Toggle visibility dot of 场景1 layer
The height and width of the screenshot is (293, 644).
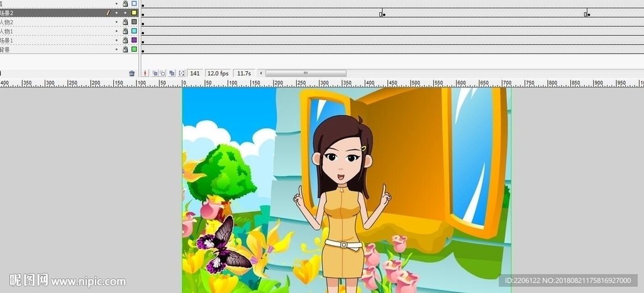pyautogui.click(x=116, y=40)
